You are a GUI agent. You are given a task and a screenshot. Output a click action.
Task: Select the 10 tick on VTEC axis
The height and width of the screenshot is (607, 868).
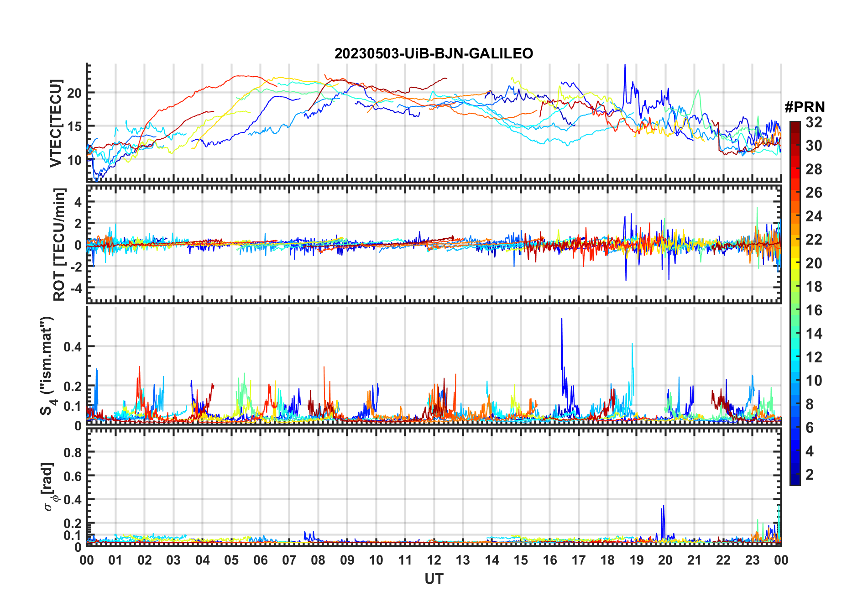coord(74,160)
